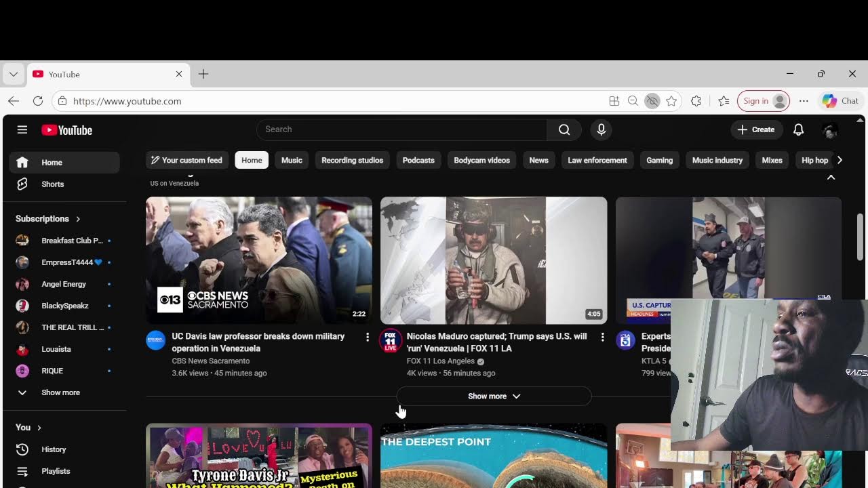Open the YouTube hamburger guide menu
This screenshot has height=488, width=868.
pyautogui.click(x=22, y=129)
